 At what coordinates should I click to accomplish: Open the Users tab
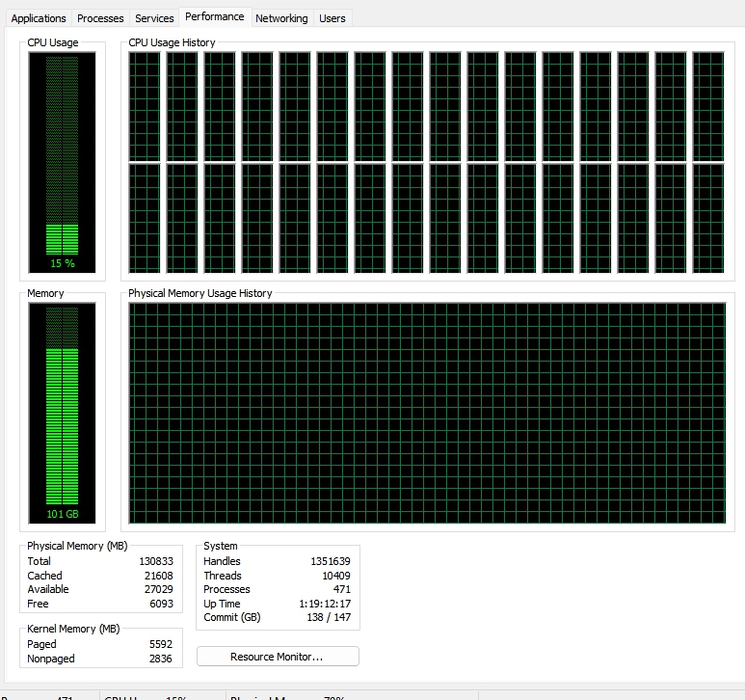[x=333, y=18]
